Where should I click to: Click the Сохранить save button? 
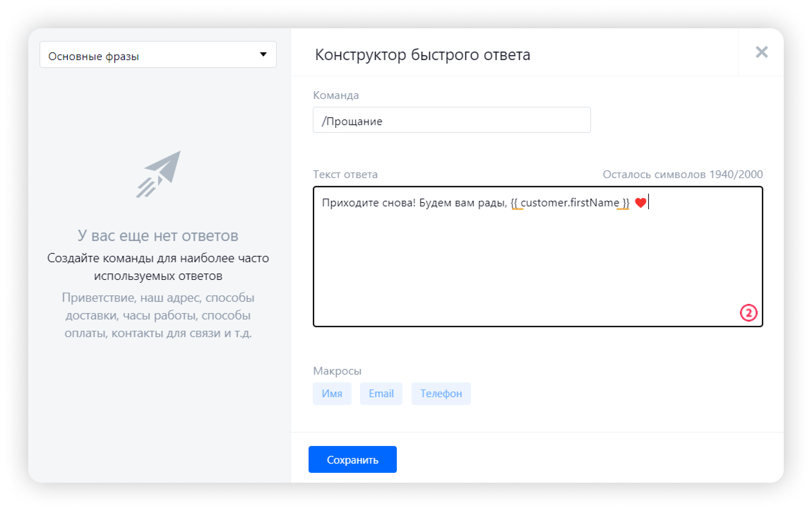pos(353,460)
